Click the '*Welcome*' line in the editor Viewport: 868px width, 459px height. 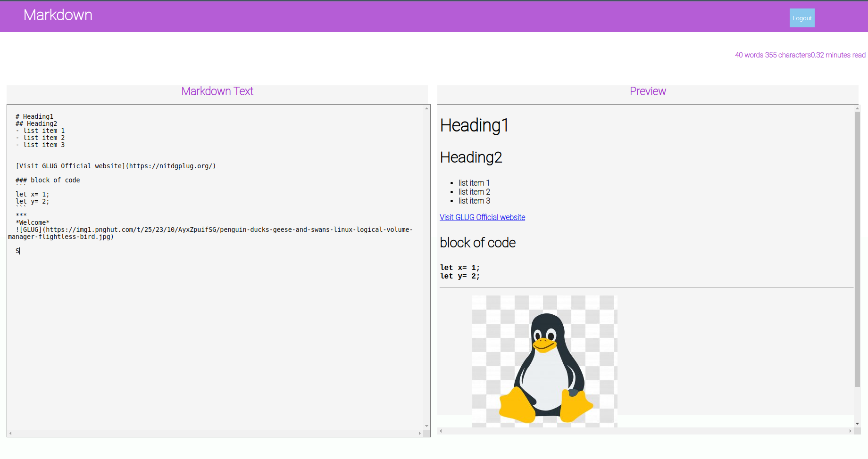tap(33, 222)
